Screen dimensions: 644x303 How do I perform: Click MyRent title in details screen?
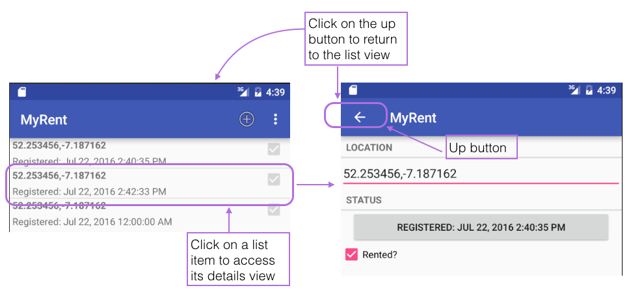click(413, 118)
